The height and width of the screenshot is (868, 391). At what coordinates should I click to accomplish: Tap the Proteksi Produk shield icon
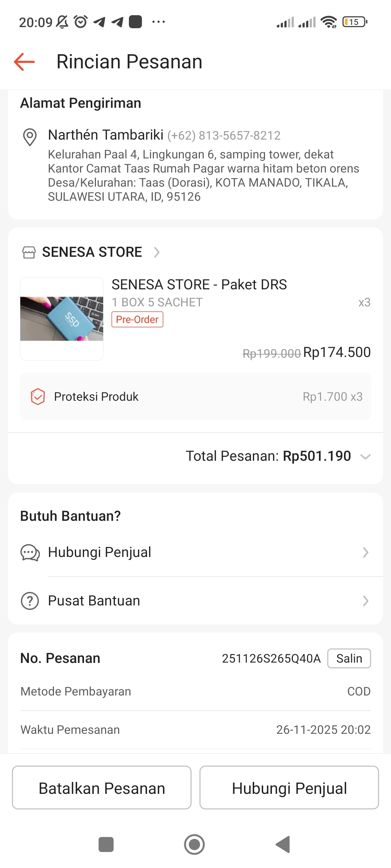pyautogui.click(x=38, y=396)
